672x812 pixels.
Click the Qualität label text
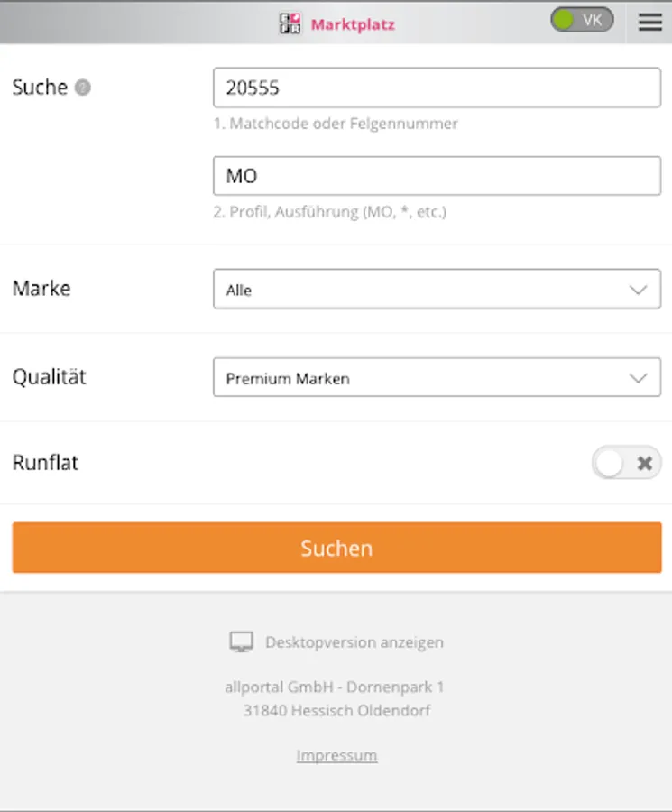49,377
